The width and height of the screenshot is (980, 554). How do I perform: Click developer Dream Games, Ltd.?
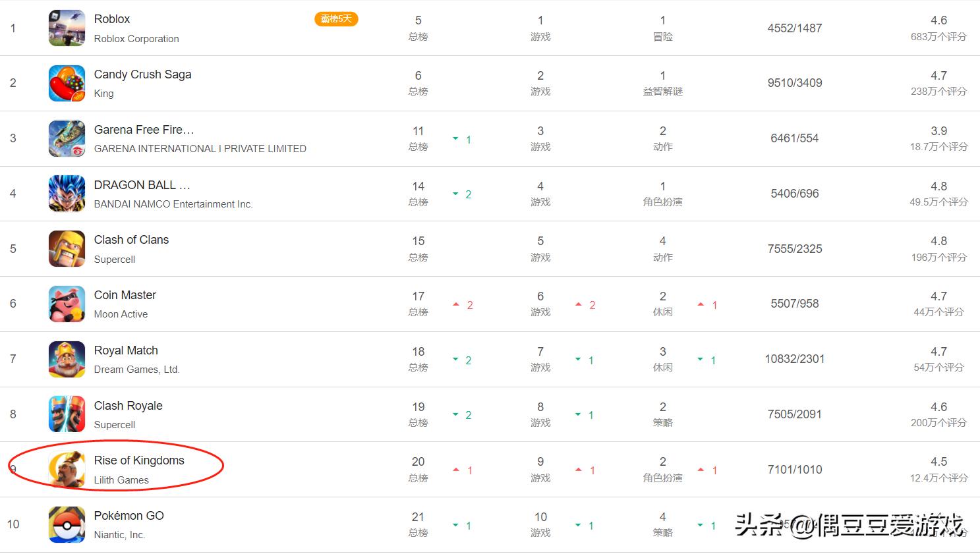click(137, 370)
